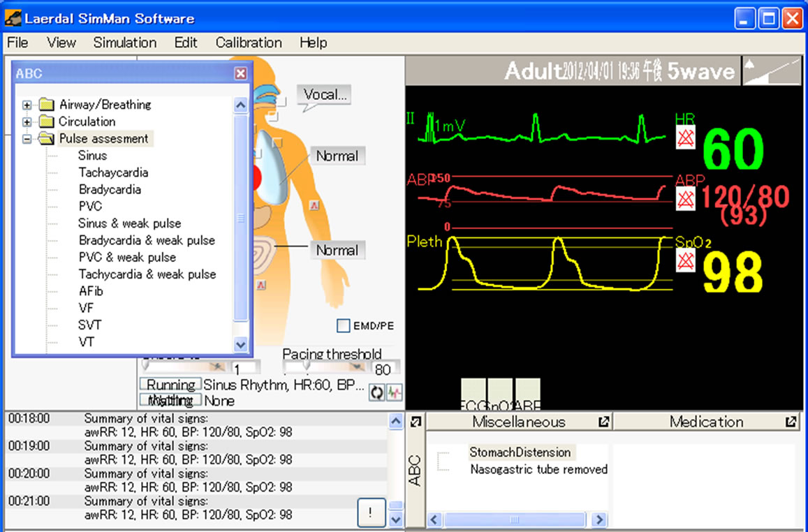The image size is (808, 532).
Task: Click the red heart on the mannequin
Action: [256, 177]
